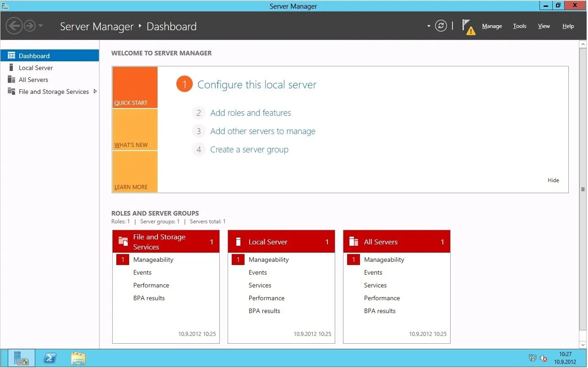Image resolution: width=588 pixels, height=368 pixels.
Task: Select Create a server group
Action: pyautogui.click(x=249, y=149)
